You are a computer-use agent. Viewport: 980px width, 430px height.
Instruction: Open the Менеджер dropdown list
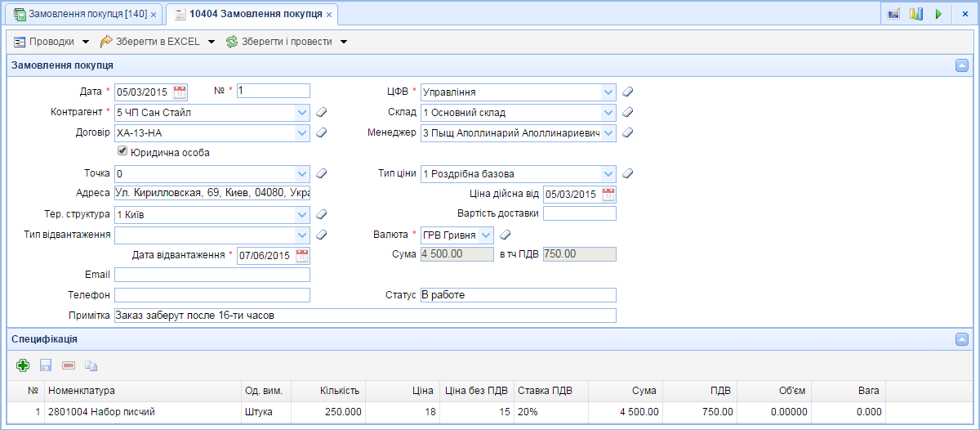coord(608,132)
